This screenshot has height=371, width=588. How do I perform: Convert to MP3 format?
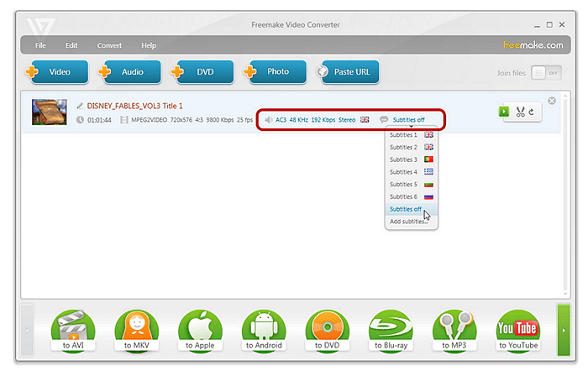tap(454, 331)
